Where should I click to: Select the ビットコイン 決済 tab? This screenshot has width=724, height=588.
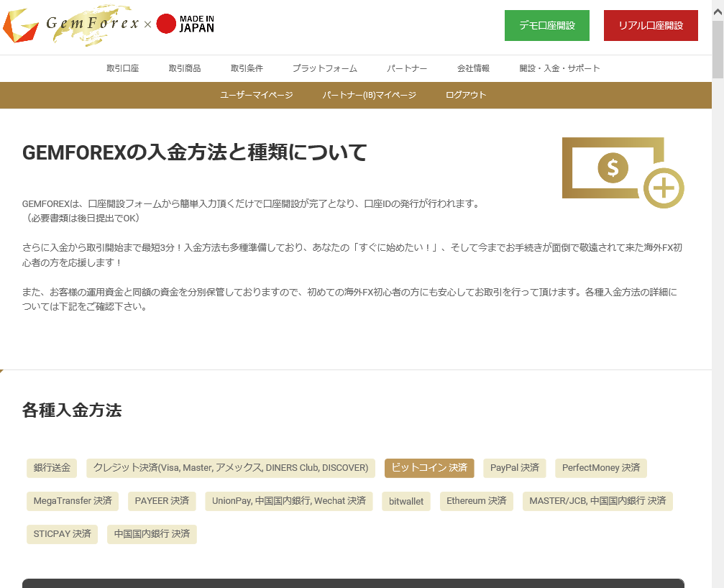click(x=429, y=468)
